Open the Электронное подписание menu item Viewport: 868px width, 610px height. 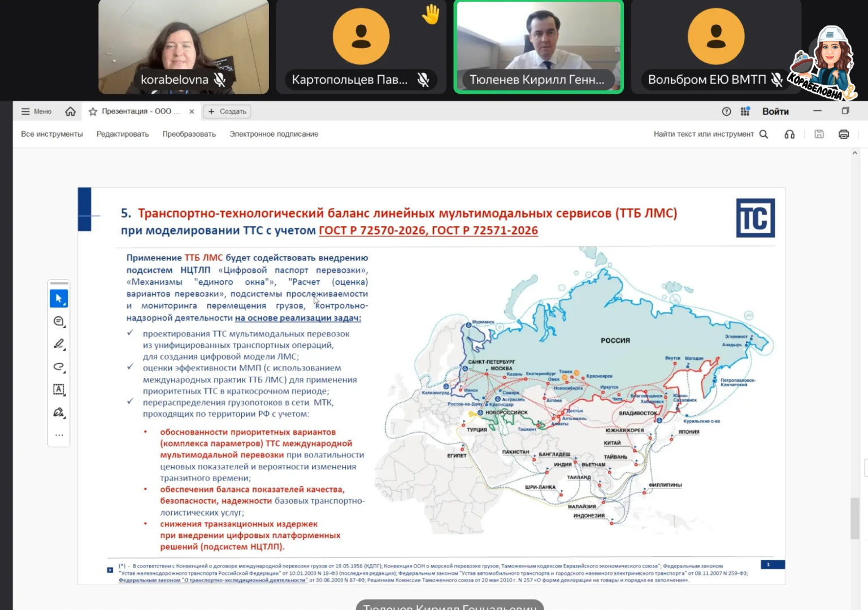[x=274, y=134]
